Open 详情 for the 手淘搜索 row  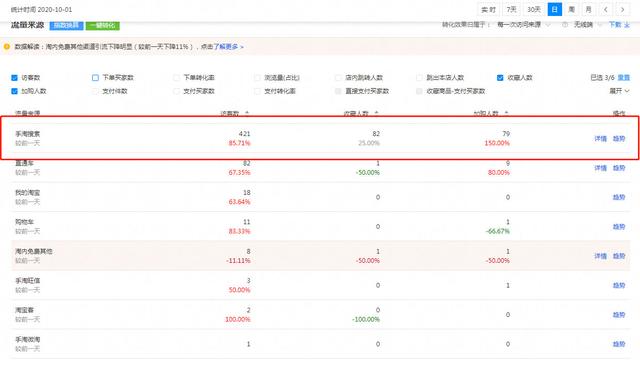tap(600, 138)
